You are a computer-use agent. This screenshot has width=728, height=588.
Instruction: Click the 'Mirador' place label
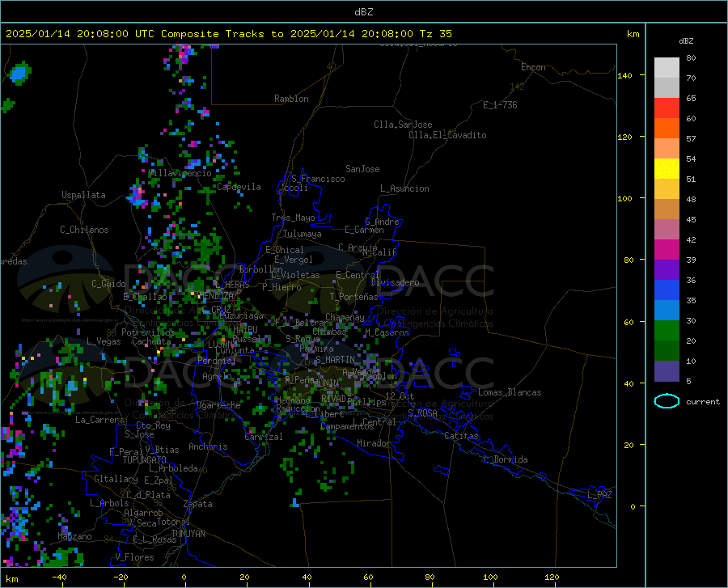coord(374,444)
